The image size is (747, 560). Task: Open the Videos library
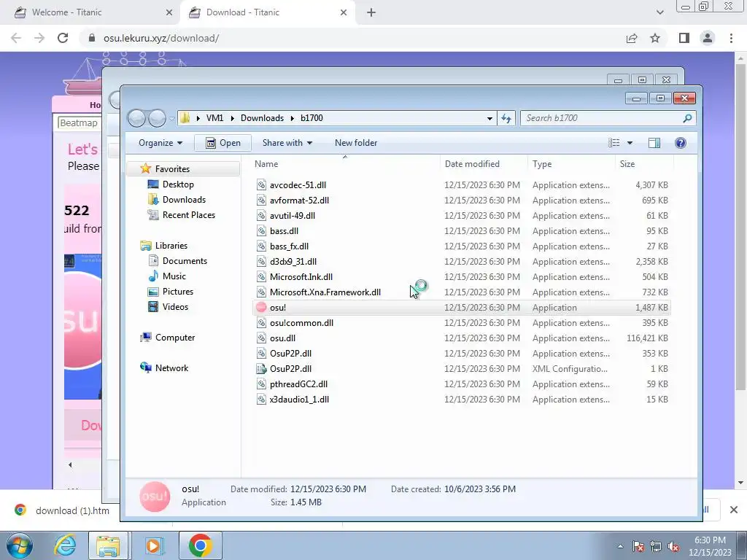point(175,307)
